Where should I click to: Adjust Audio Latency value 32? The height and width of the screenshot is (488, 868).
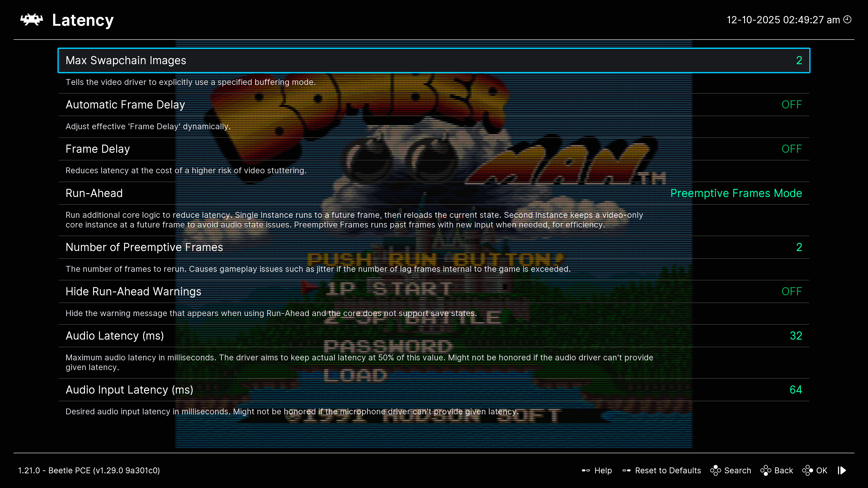tap(796, 336)
